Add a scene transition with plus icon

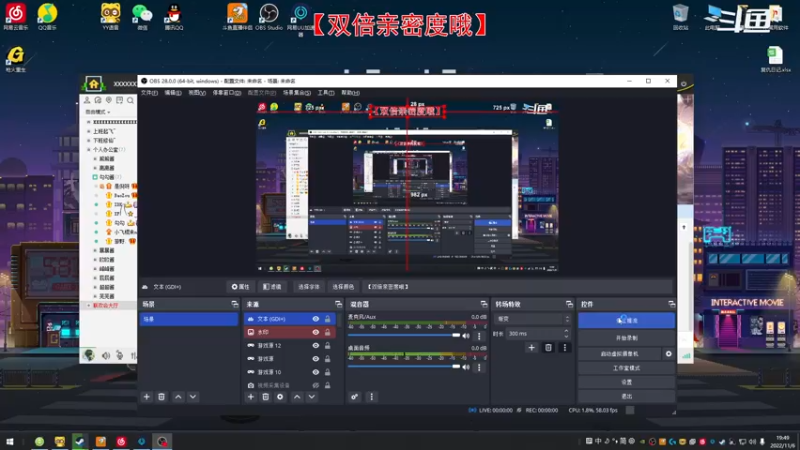[531, 347]
